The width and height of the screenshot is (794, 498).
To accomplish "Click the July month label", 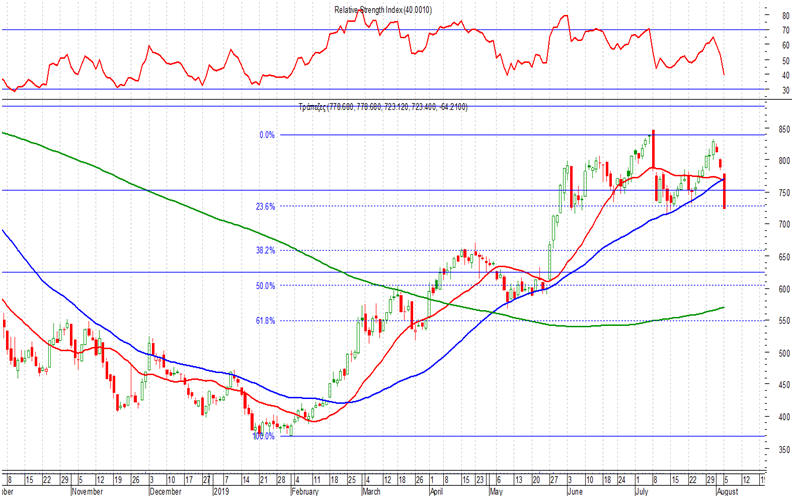I will tap(642, 491).
